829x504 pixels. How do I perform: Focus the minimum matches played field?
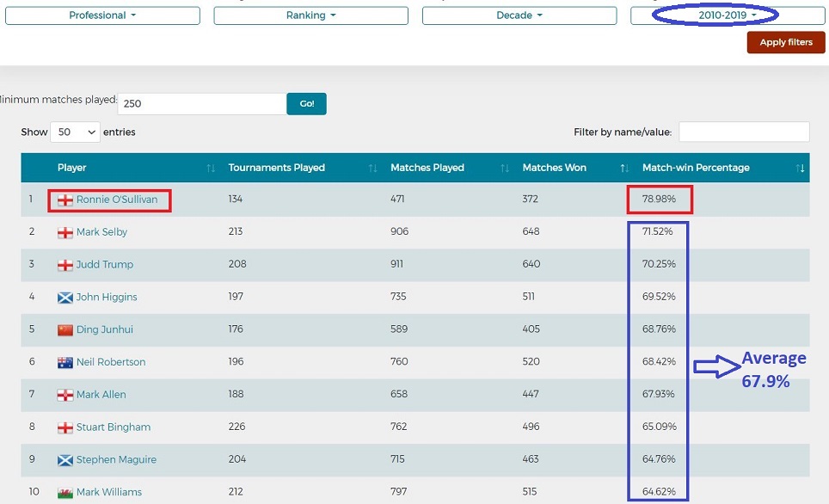coord(202,104)
